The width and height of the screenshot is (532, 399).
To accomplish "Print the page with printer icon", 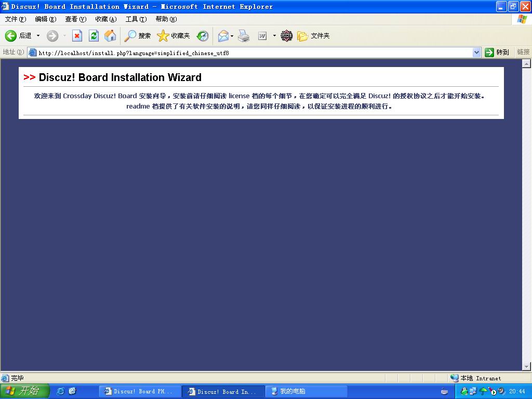I will (x=244, y=36).
